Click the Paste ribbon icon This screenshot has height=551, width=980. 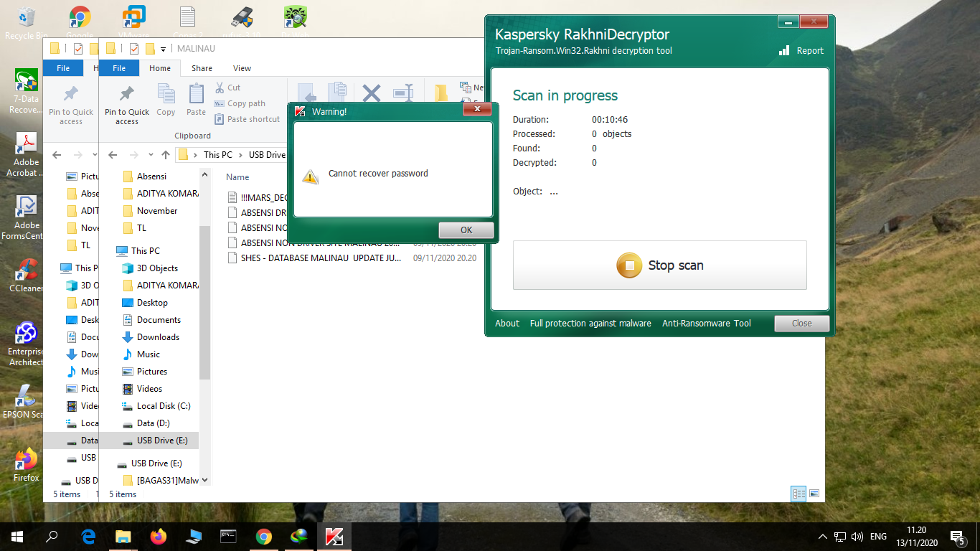(x=196, y=100)
